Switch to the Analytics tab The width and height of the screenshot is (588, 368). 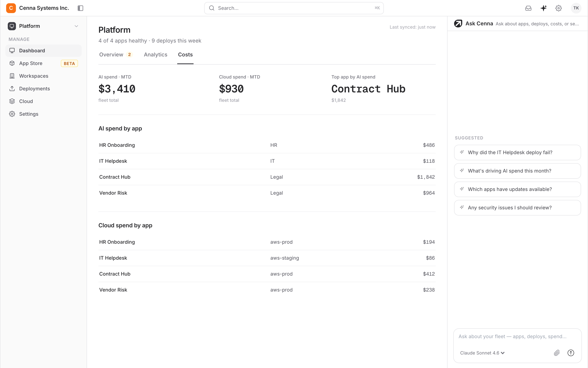click(156, 55)
